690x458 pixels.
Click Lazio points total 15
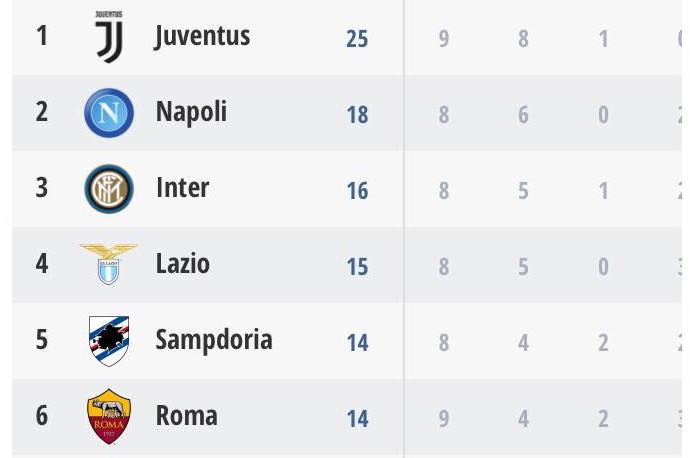click(x=357, y=267)
